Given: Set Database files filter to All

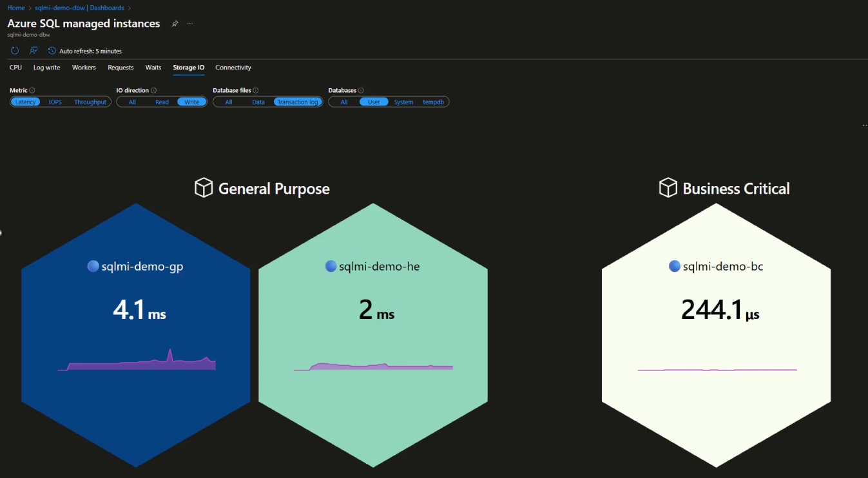Looking at the screenshot, I should click(229, 102).
